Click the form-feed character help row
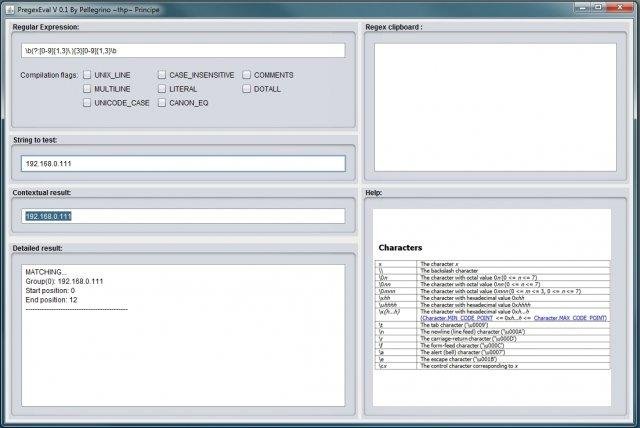This screenshot has width=640, height=428. coord(492,346)
